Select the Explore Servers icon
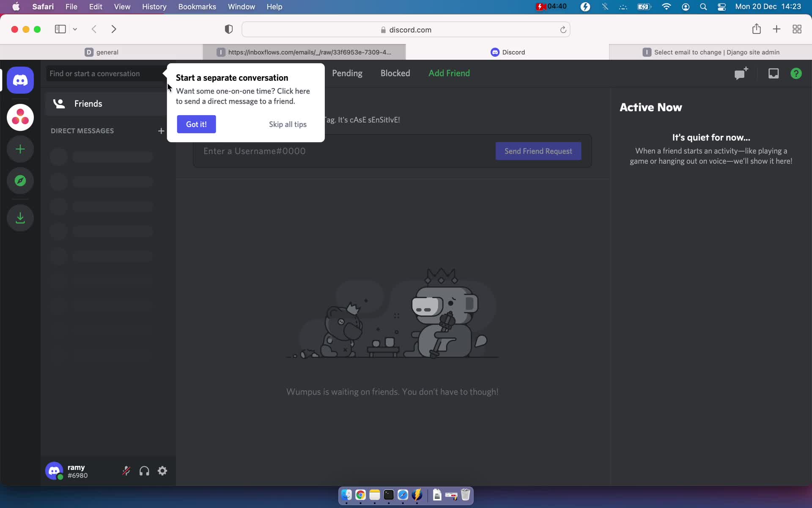 point(20,181)
